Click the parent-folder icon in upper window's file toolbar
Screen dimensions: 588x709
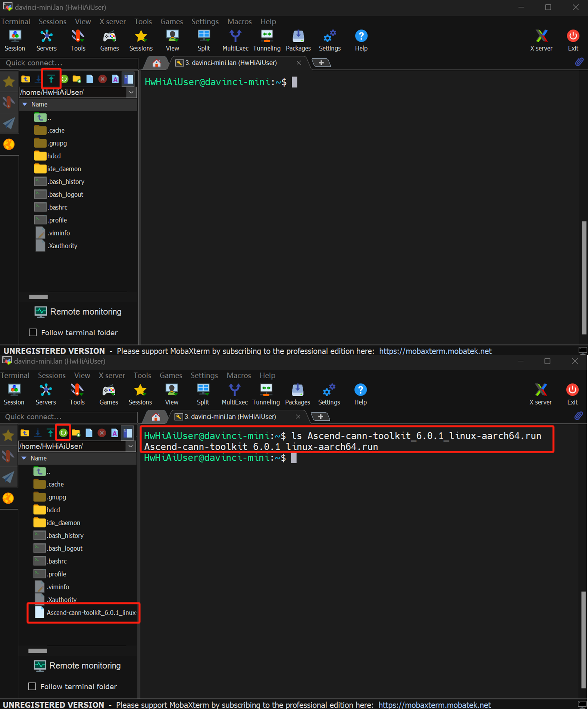[x=25, y=79]
